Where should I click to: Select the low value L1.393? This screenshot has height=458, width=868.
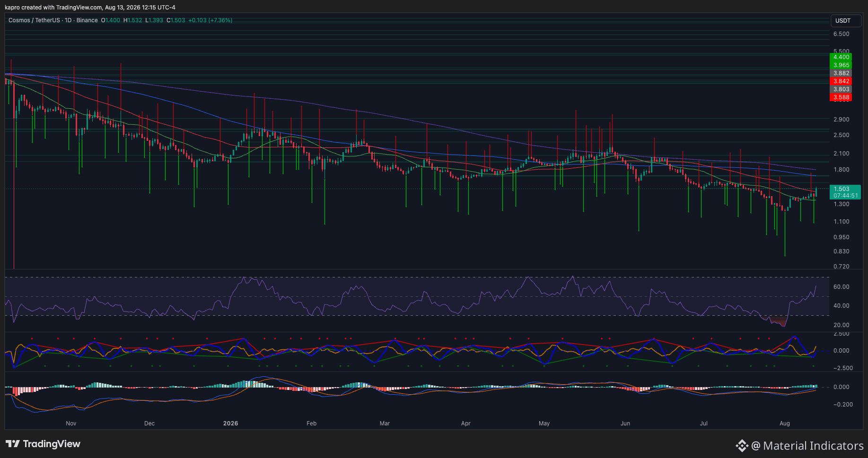154,20
